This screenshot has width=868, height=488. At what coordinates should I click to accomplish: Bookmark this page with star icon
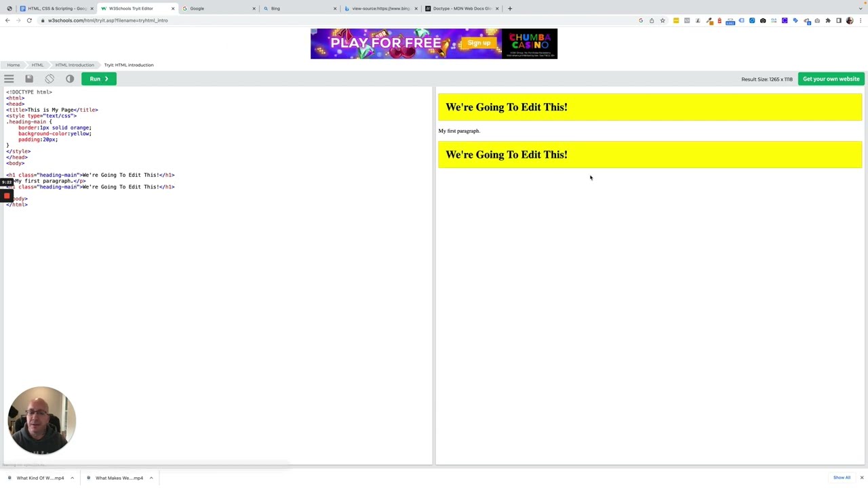(x=663, y=20)
